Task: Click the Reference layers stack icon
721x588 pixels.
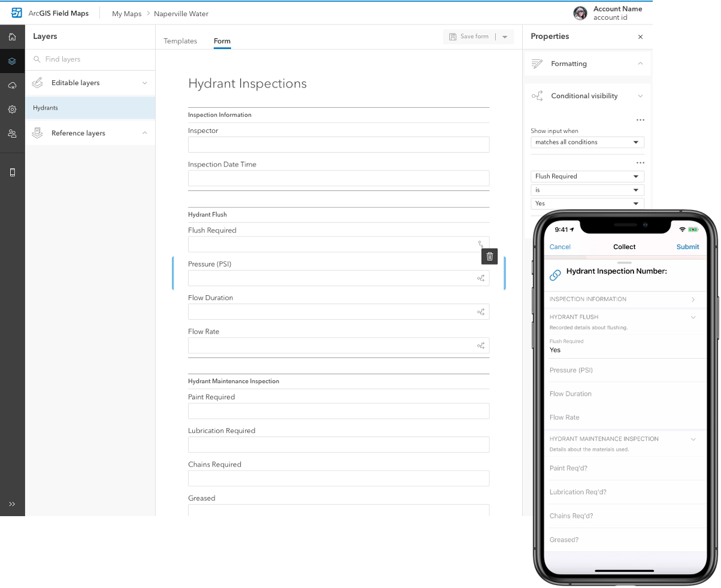Action: [x=38, y=133]
